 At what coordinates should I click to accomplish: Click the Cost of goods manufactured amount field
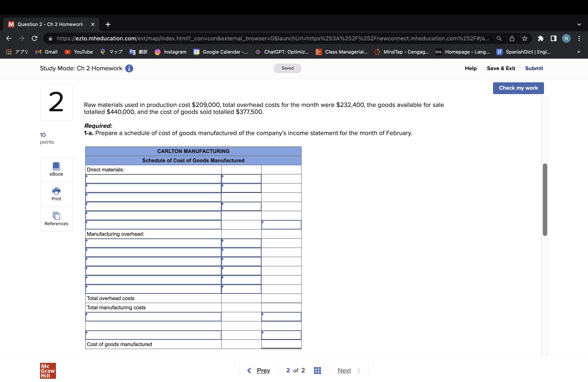[281, 344]
